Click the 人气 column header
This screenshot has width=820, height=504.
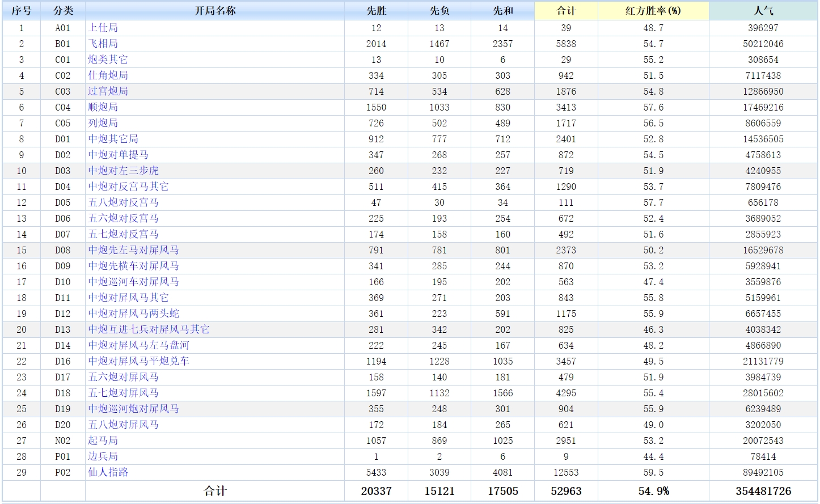[x=763, y=11]
